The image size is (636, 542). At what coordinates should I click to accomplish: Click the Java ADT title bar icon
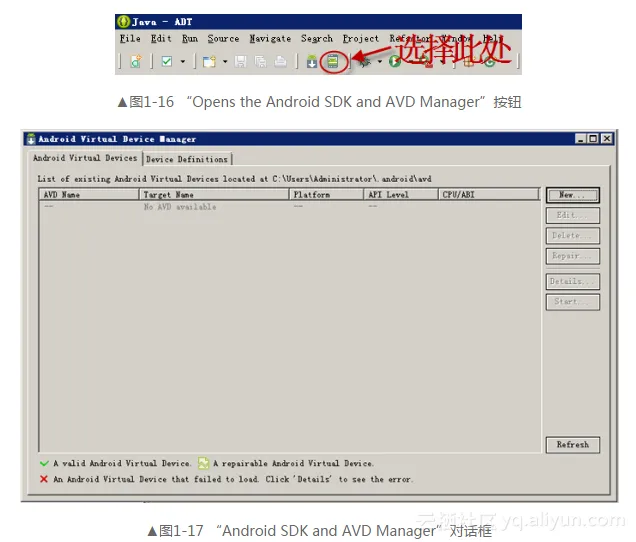click(123, 22)
